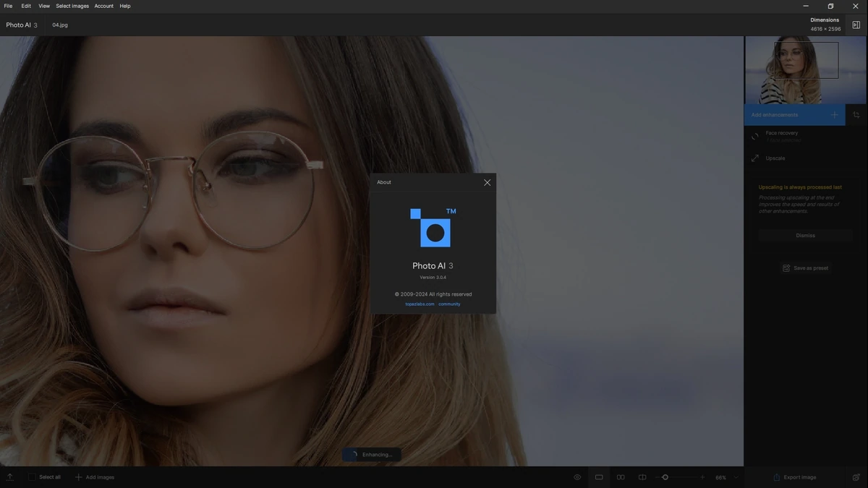
Task: Open the 66% zoom level dropdown
Action: (x=726, y=477)
